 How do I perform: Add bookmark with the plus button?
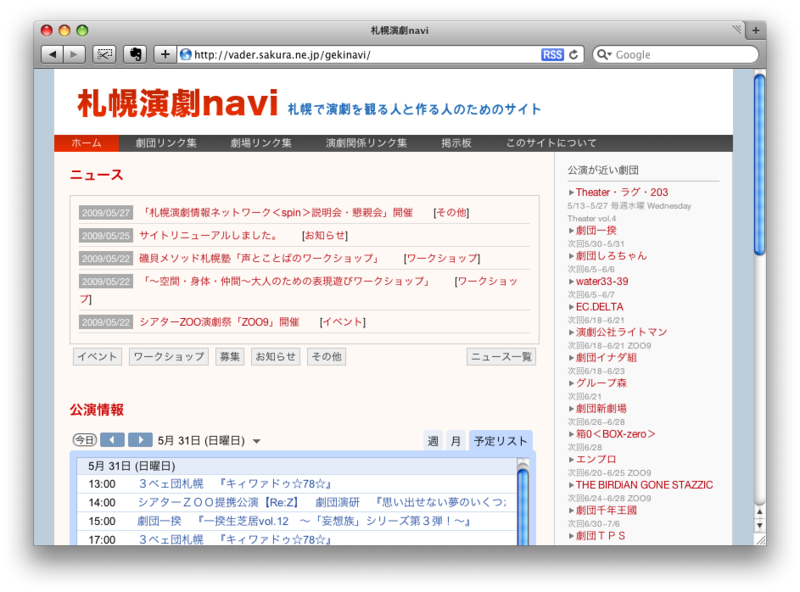point(165,54)
